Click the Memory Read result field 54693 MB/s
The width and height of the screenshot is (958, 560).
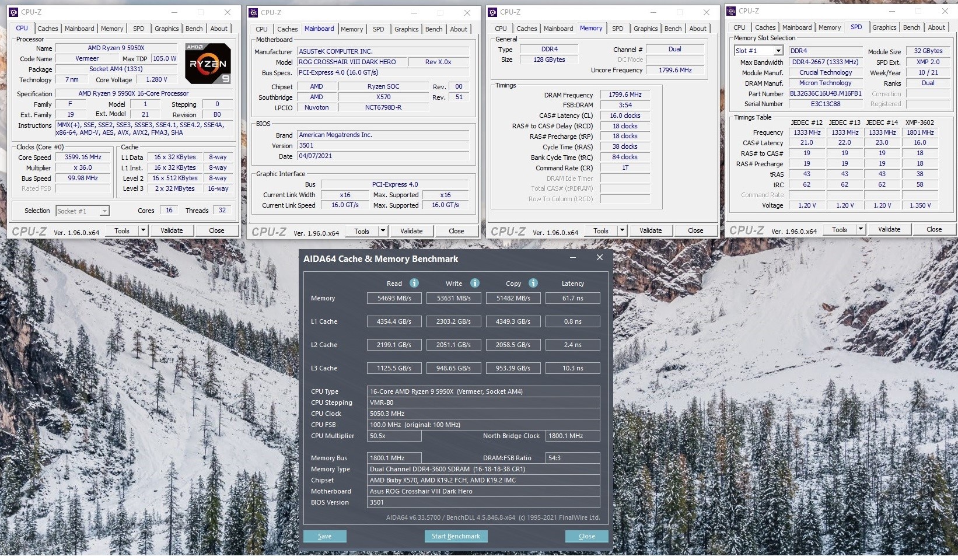[x=394, y=298]
